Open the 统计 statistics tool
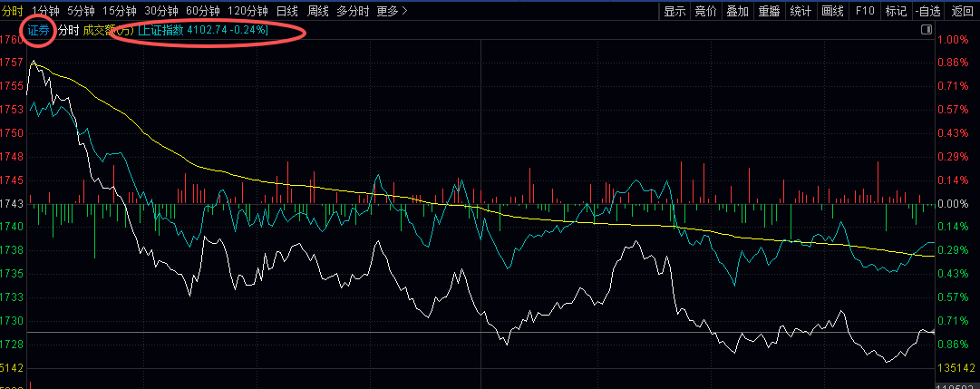980x389 pixels. [x=800, y=11]
